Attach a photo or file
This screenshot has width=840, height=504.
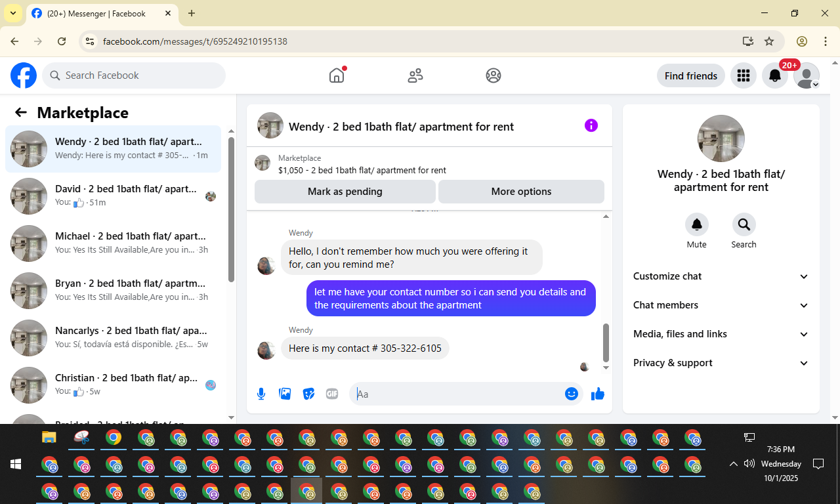285,394
